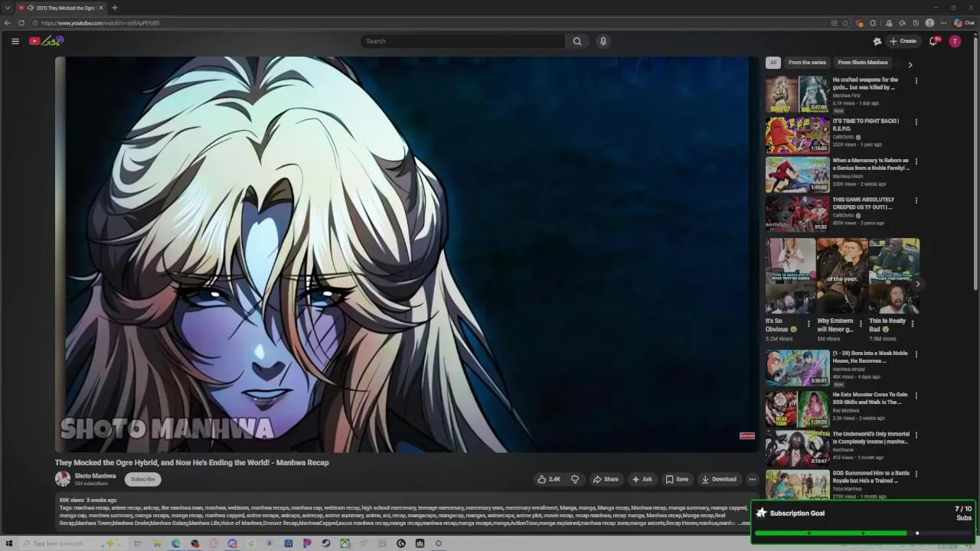This screenshot has height=551, width=980.
Task: Open Copilot Chat sidebar
Action: coord(964,23)
